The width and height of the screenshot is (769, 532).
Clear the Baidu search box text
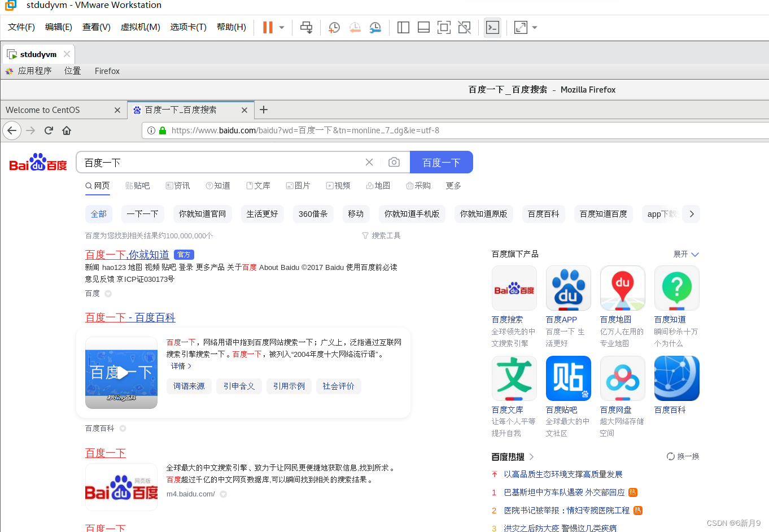(x=369, y=163)
